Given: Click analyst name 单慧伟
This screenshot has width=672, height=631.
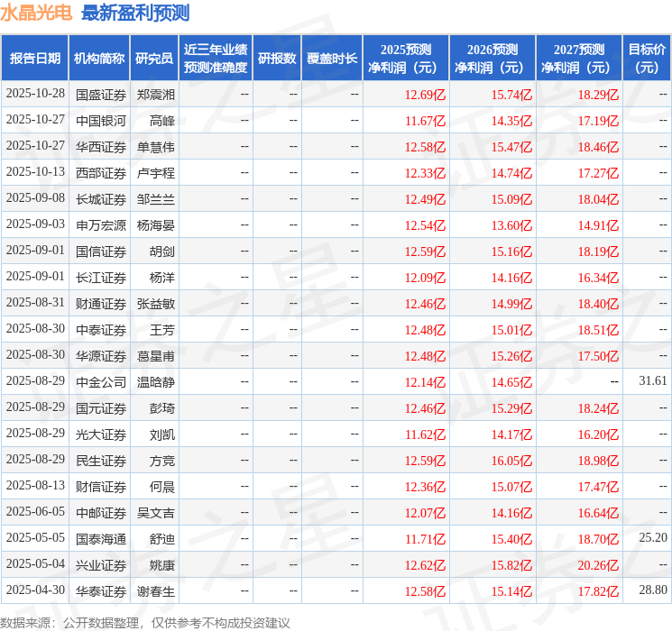Looking at the screenshot, I should click(155, 147).
